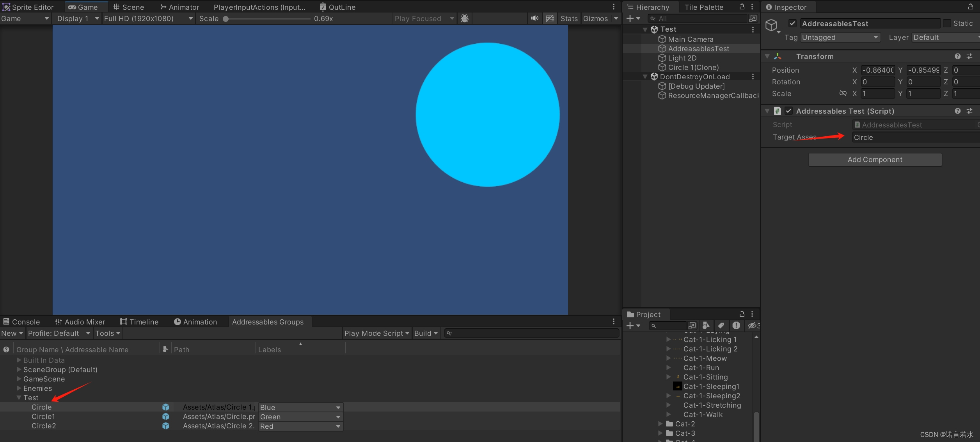
Task: Open the Tag Untagged dropdown
Action: click(x=840, y=37)
